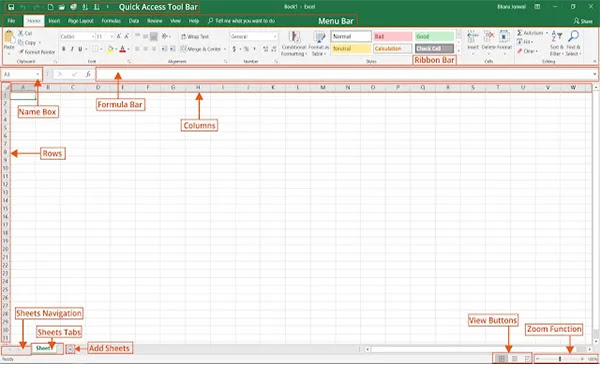600x375 pixels.
Task: Toggle the Middle Align button
Action: 145,36
